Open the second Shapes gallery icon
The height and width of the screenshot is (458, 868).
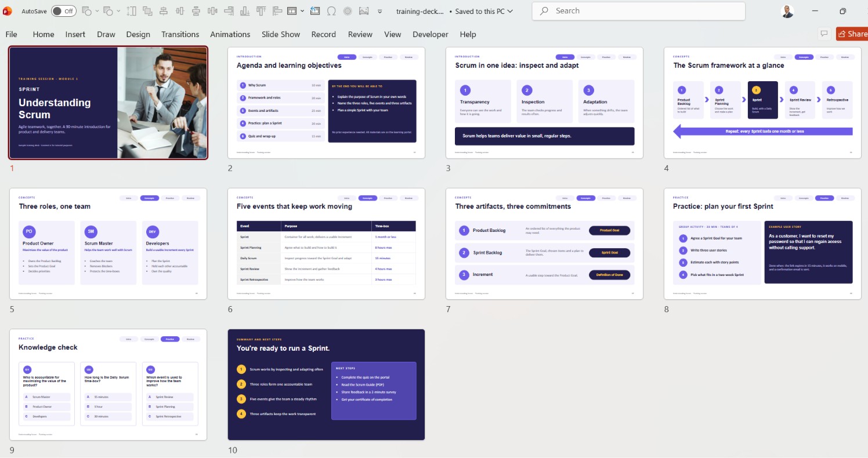[x=108, y=11]
